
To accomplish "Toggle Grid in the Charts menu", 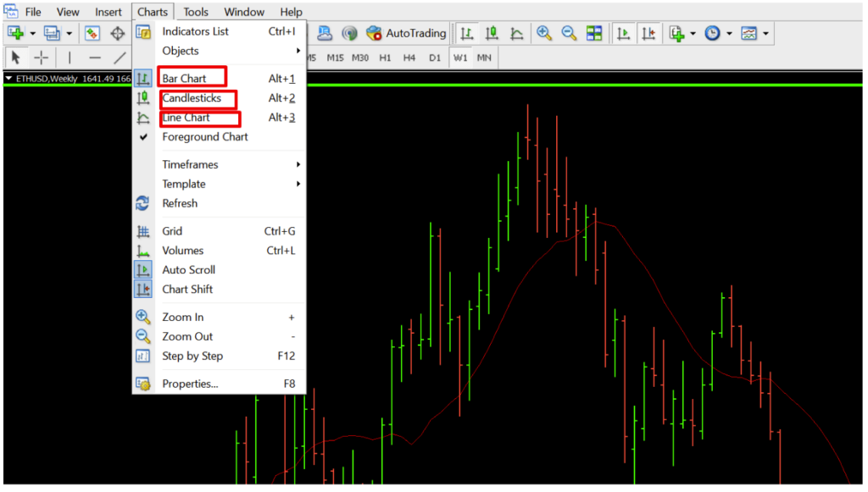I will 220,231.
